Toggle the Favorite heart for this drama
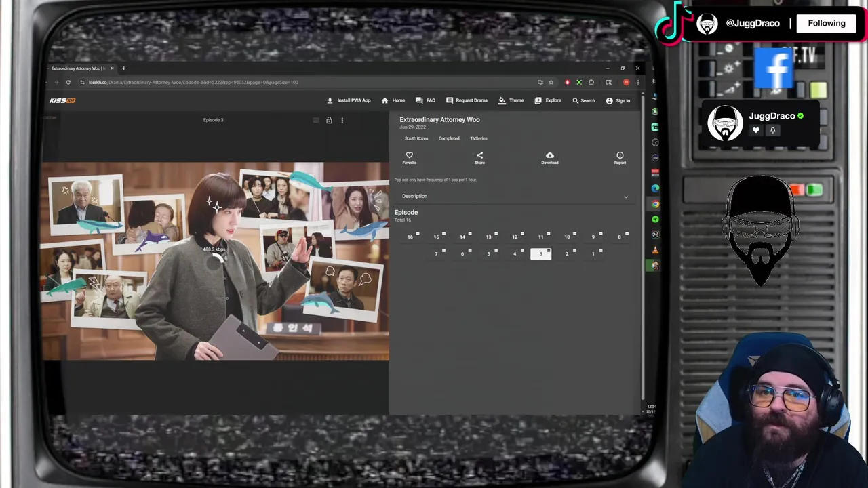The image size is (868, 488). click(x=409, y=155)
